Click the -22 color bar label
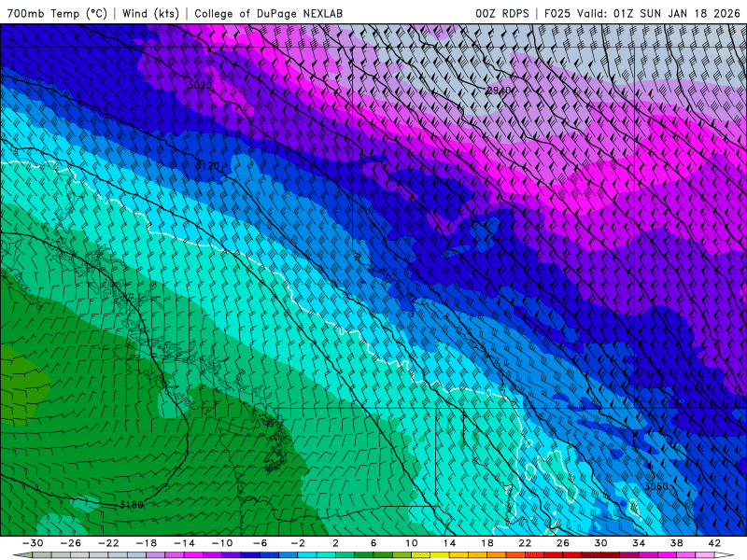 point(108,543)
